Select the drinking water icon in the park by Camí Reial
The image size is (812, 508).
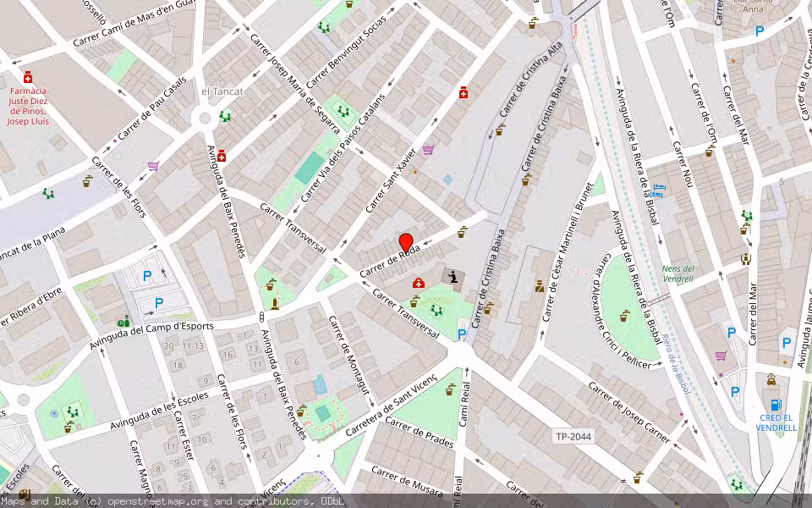(x=450, y=389)
